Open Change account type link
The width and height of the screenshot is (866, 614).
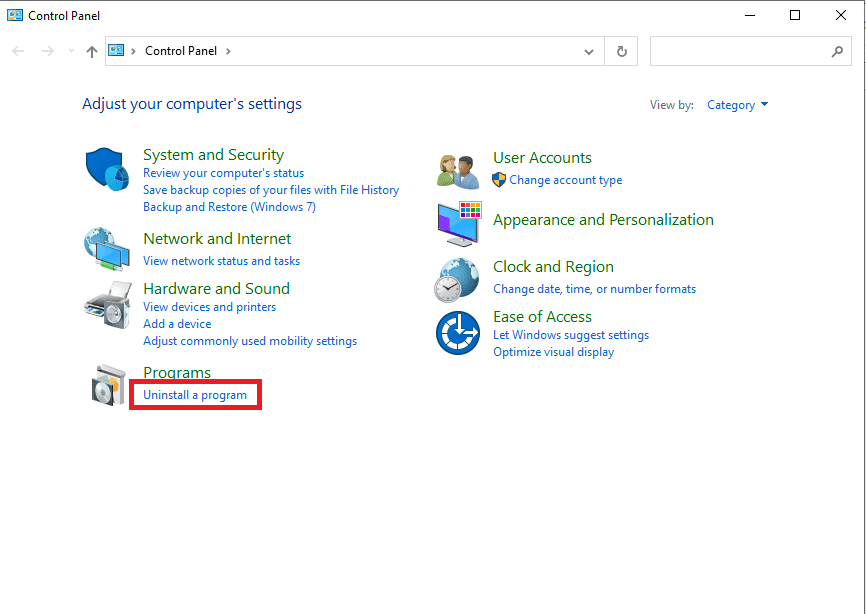point(565,180)
